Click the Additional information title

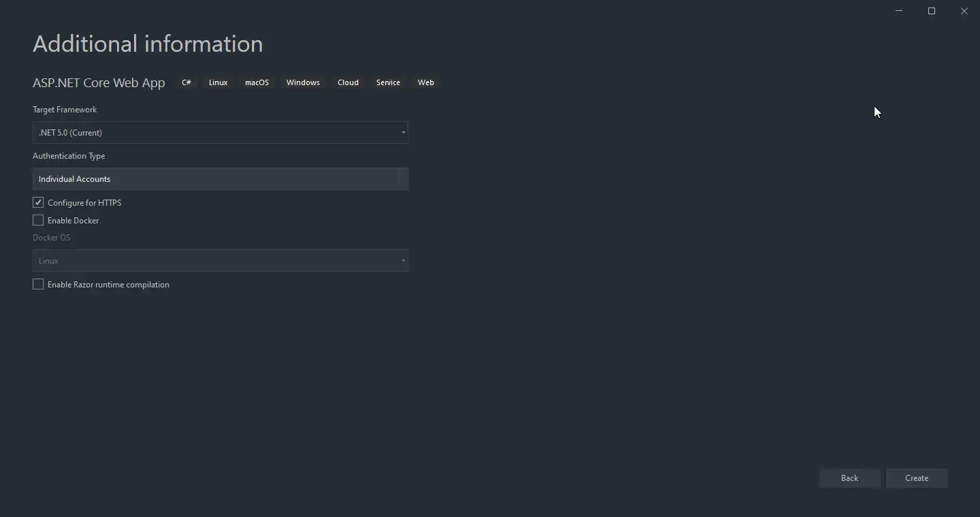pyautogui.click(x=148, y=44)
